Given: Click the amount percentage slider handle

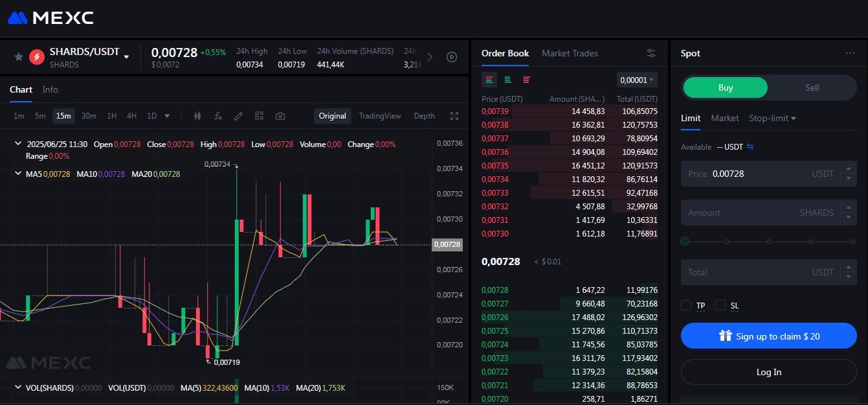Looking at the screenshot, I should tap(685, 241).
